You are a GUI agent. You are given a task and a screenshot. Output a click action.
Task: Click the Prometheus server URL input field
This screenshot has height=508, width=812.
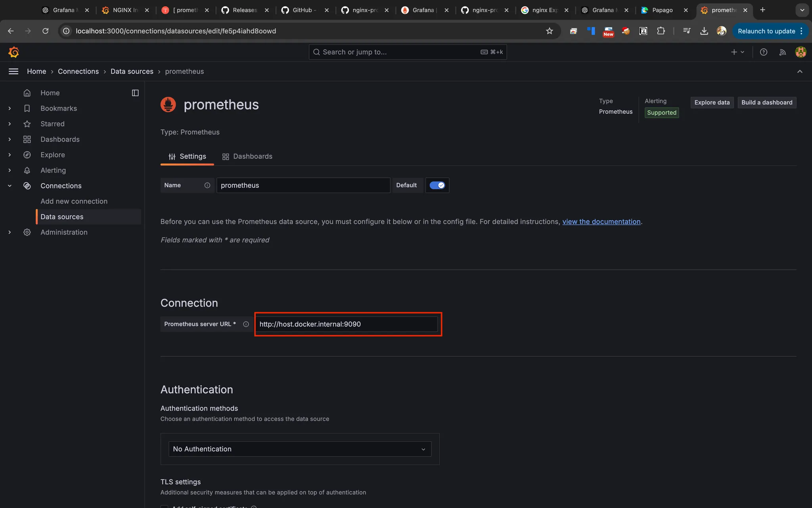[x=347, y=324]
